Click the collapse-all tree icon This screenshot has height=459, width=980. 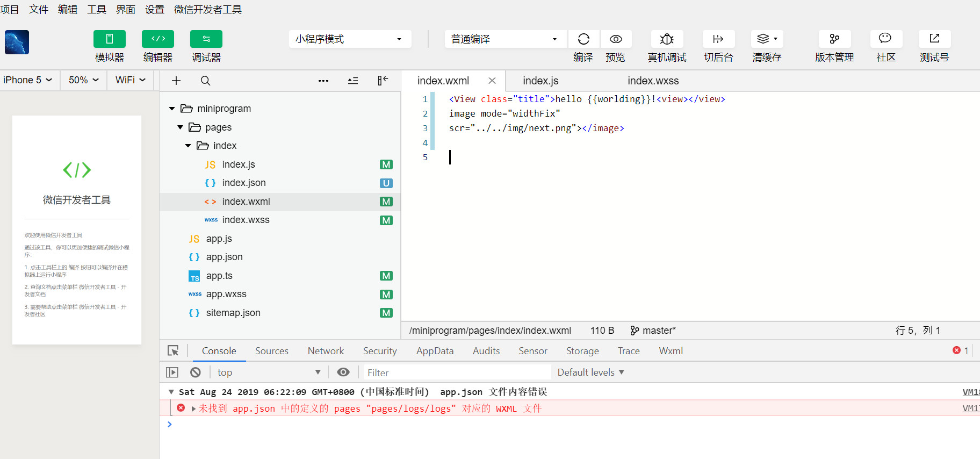353,81
